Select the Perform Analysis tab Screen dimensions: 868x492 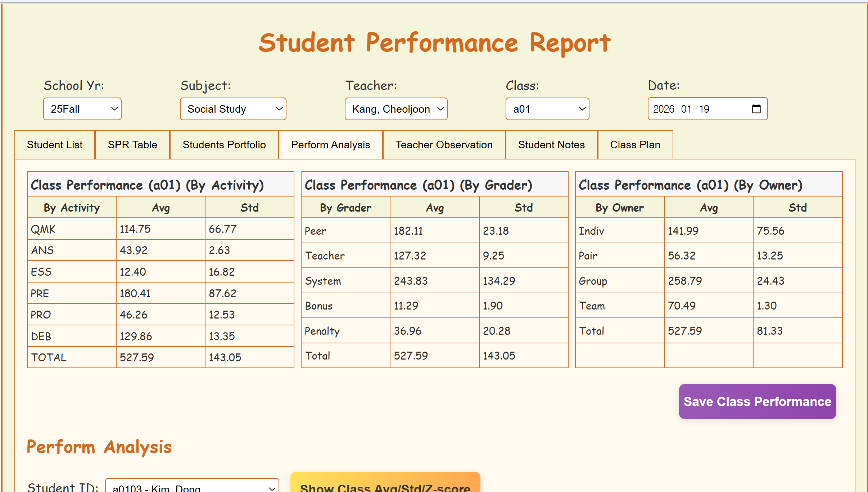pos(330,145)
